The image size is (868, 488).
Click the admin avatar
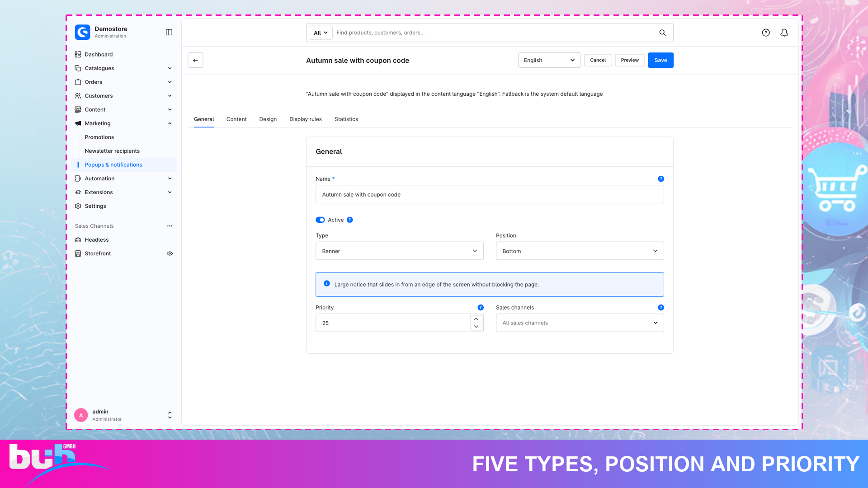coord(81,415)
